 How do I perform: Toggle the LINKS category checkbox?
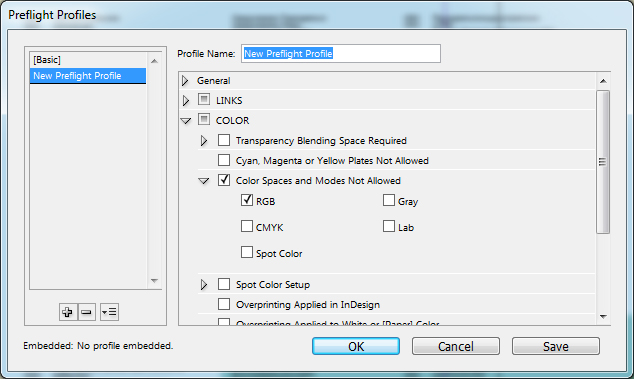204,99
